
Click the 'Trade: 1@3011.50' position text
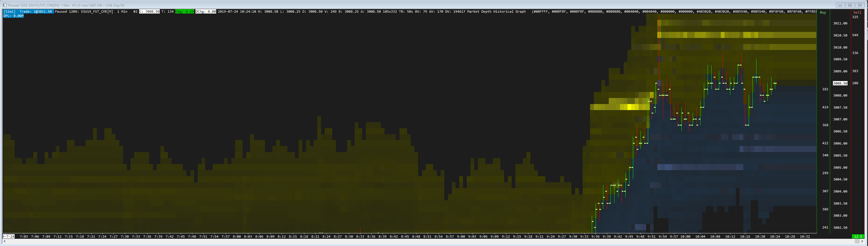click(36, 11)
